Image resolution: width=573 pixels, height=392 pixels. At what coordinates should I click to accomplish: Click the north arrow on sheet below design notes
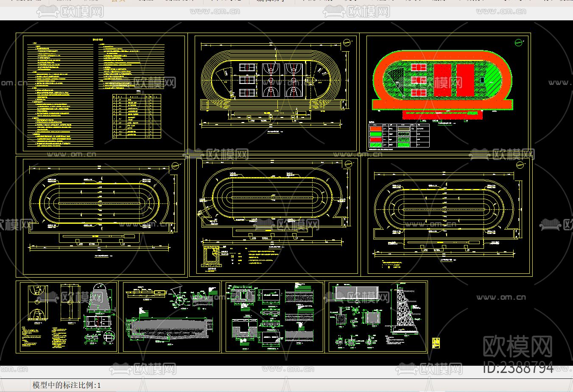pos(175,165)
